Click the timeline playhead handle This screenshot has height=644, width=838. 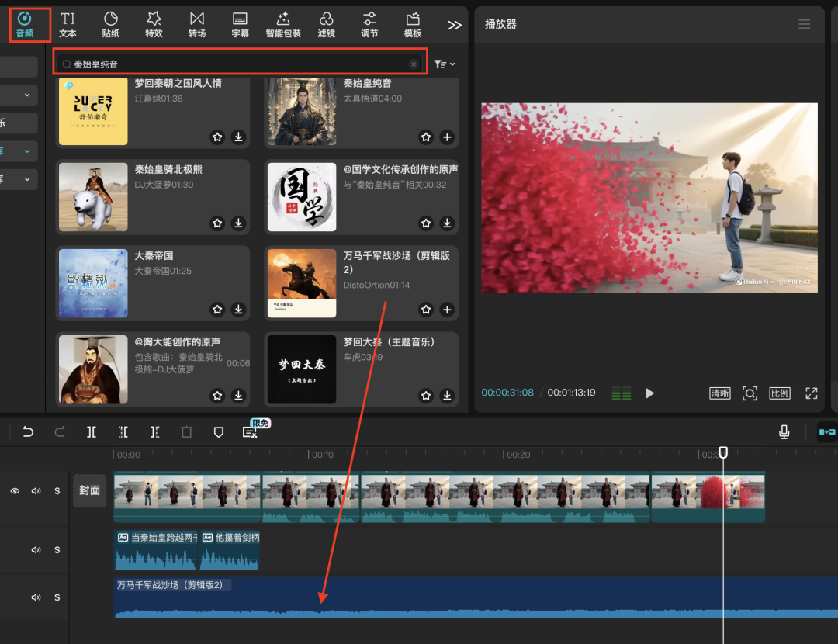[723, 452]
